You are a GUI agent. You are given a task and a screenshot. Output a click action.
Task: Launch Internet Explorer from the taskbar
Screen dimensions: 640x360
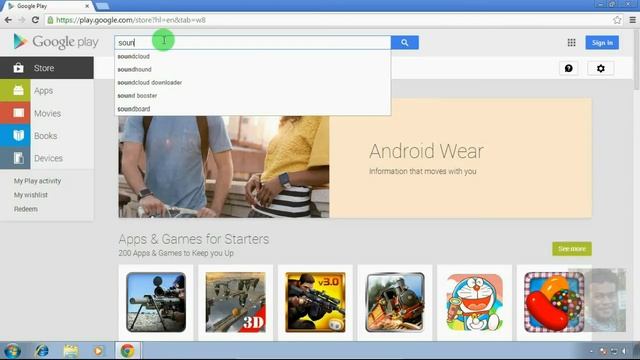point(42,351)
